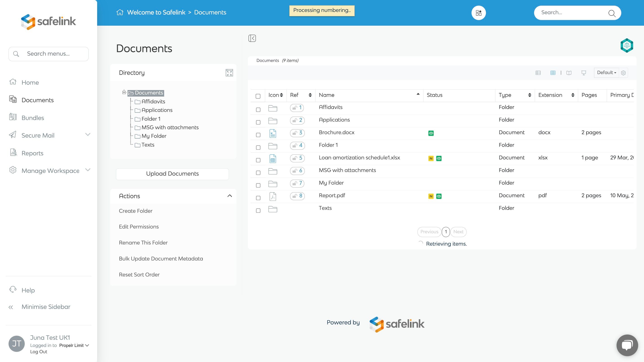Viewport: 644px width, 362px height.
Task: Check the select-all header checkbox
Action: 258,96
